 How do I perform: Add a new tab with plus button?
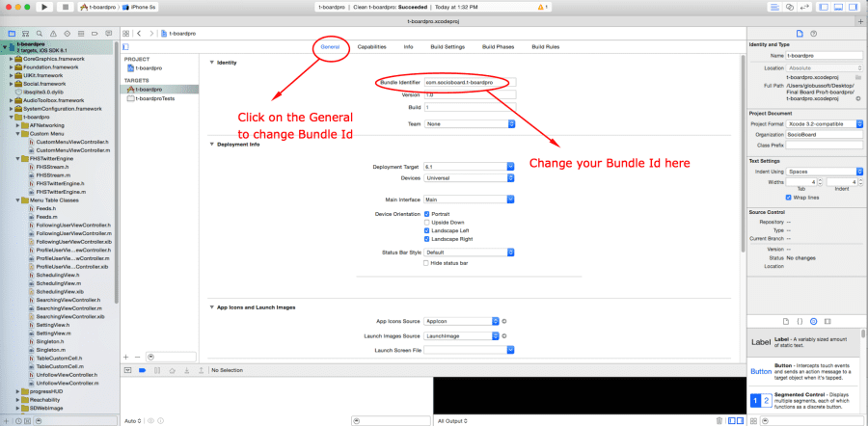pyautogui.click(x=861, y=20)
